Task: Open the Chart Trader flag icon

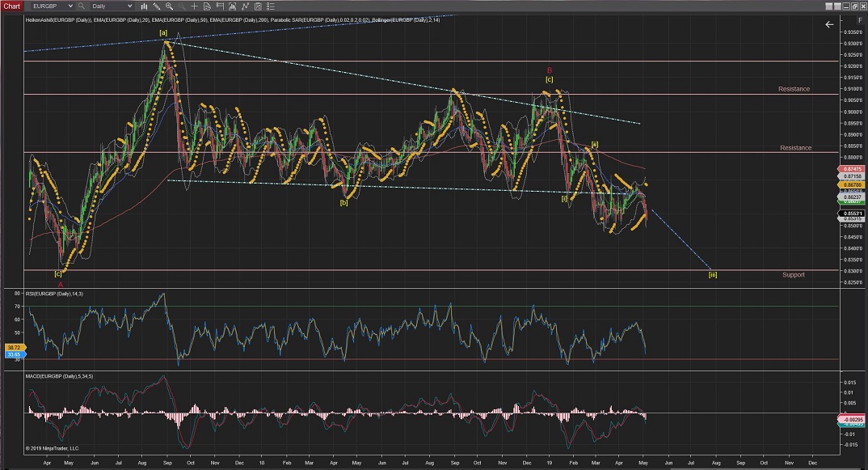Action: pos(220,6)
